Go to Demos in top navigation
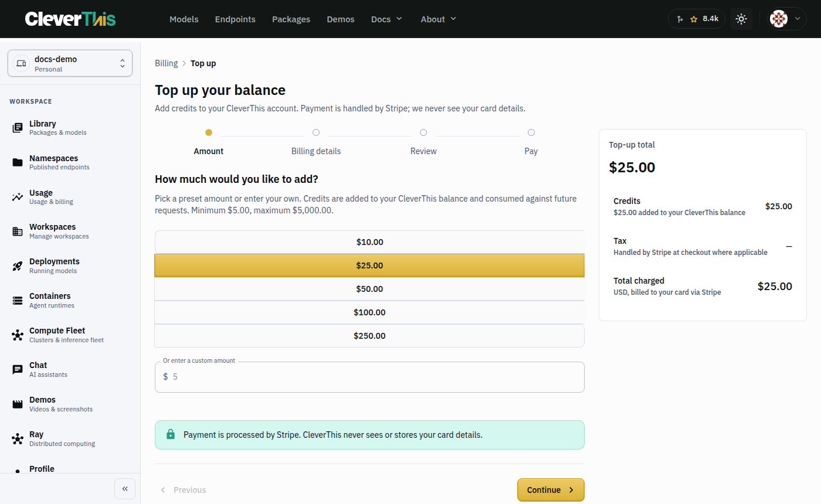This screenshot has width=821, height=504. coord(341,19)
